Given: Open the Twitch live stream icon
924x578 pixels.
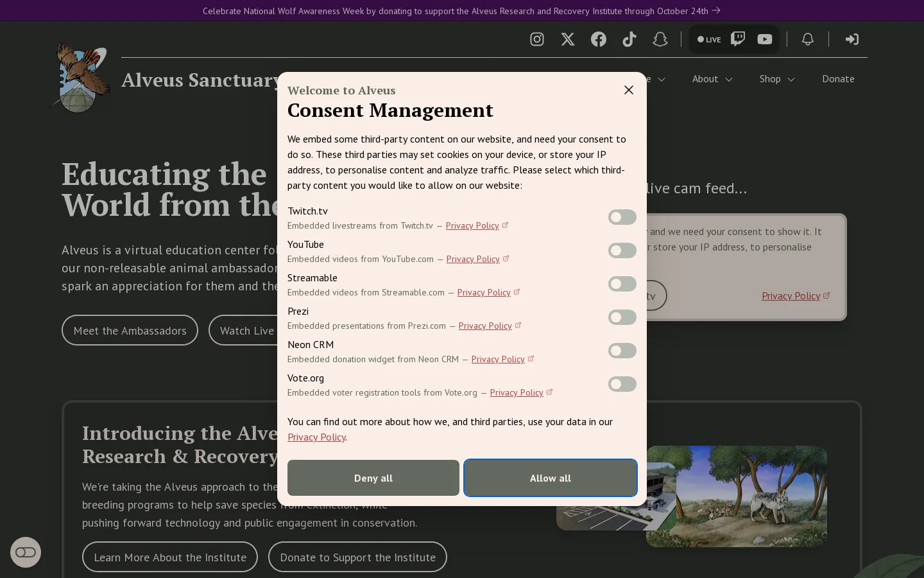Looking at the screenshot, I should coord(738,39).
